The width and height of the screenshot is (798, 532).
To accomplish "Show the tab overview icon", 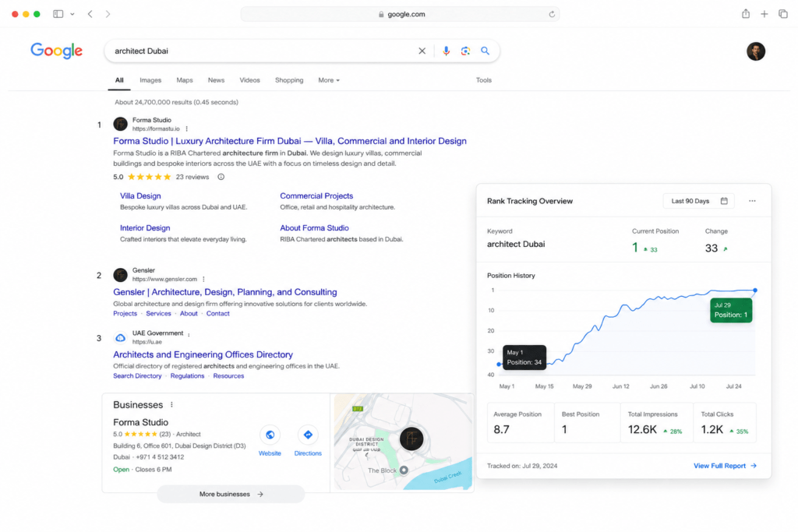I will [782, 14].
